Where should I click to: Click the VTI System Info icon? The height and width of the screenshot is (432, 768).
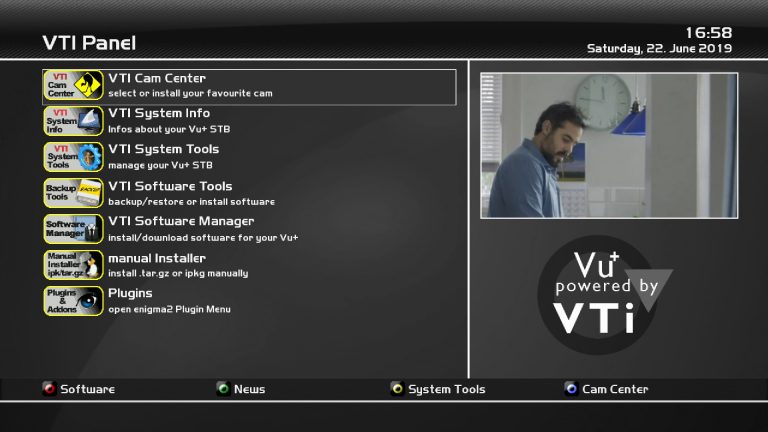point(74,122)
